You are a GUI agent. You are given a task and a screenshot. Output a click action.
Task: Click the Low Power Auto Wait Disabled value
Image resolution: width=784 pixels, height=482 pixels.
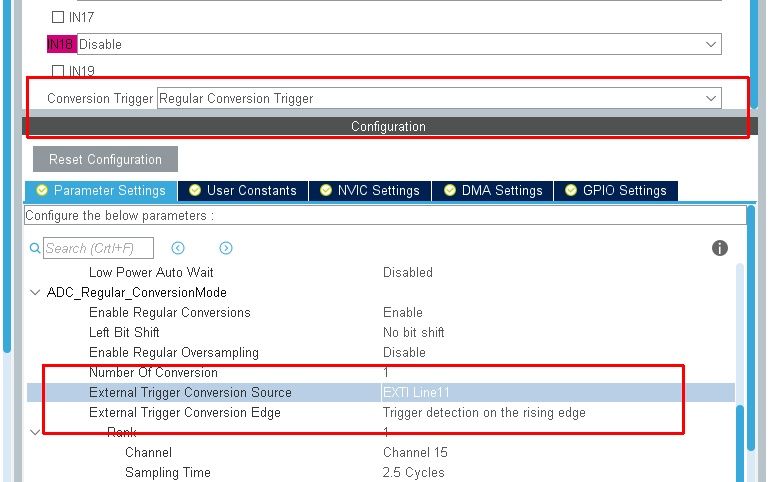point(408,272)
